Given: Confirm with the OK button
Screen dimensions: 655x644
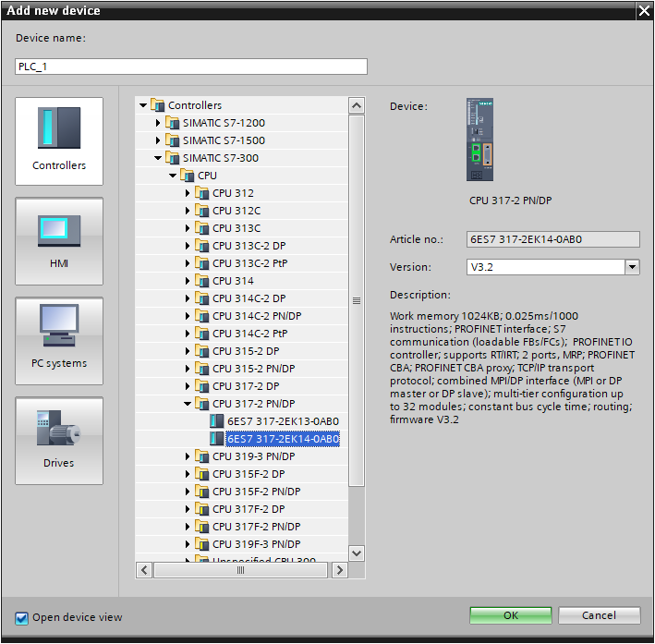Looking at the screenshot, I should 511,615.
